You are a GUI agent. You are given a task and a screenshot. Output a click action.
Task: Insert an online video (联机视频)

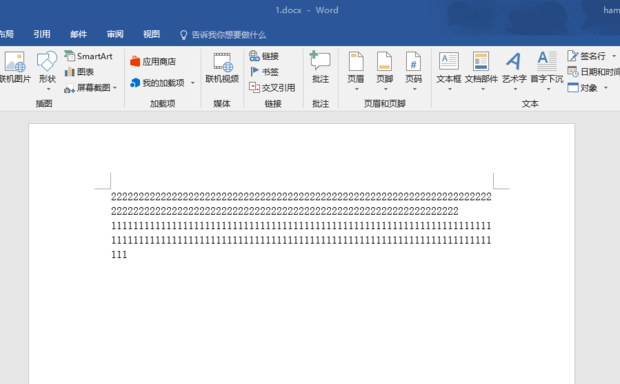(222, 67)
